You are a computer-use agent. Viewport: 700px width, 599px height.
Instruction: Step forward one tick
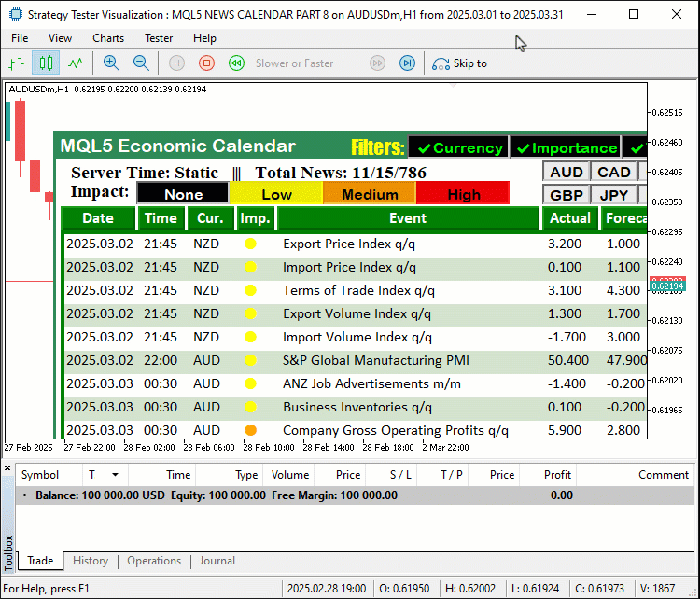407,63
